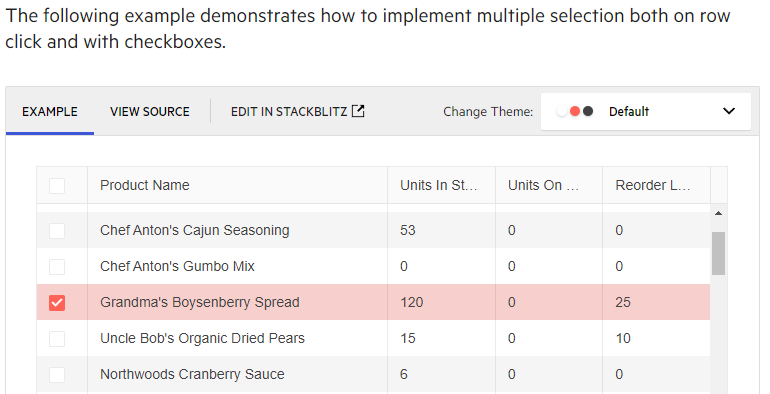
Task: Open the Change Theme dropdown
Action: tap(646, 112)
